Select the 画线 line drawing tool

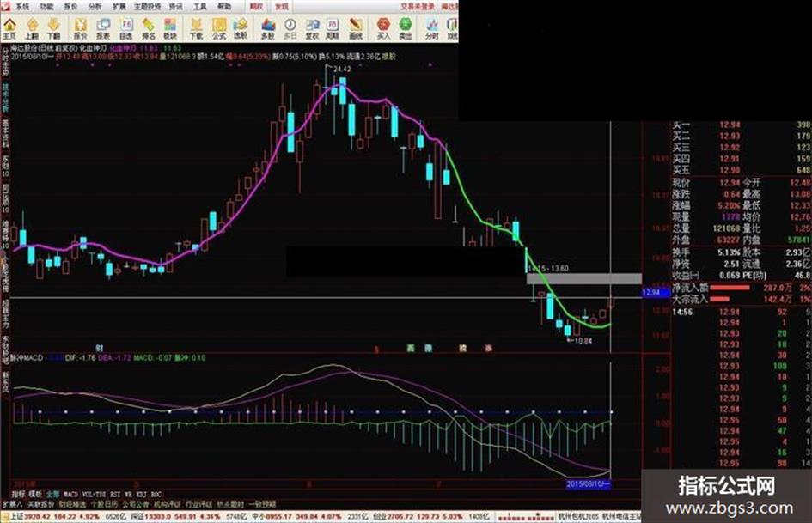(x=355, y=28)
